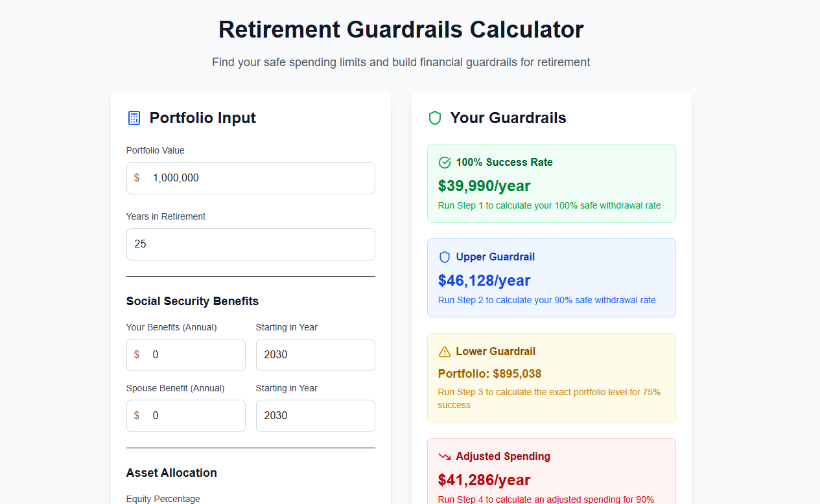Viewport: 820px width, 504px height.
Task: Click the Starting in Year field under Spouse Benefit
Action: point(315,415)
